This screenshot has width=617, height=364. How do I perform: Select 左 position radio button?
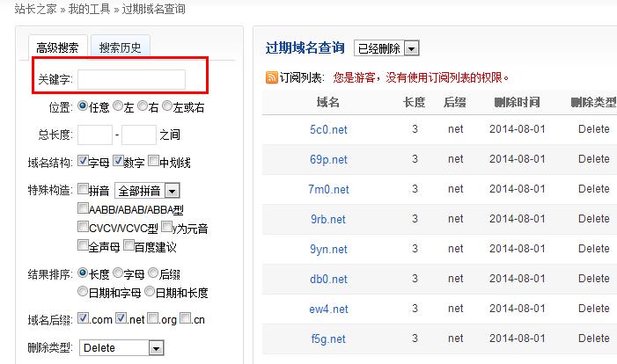click(118, 106)
